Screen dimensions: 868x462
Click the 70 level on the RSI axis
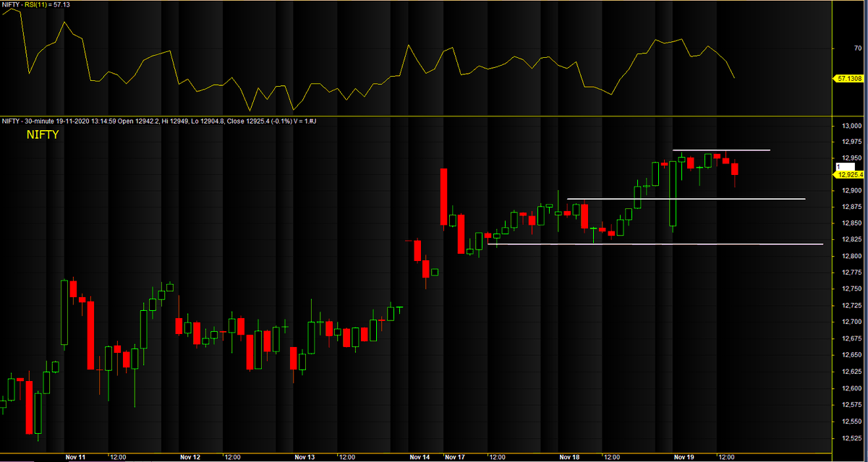[x=857, y=48]
